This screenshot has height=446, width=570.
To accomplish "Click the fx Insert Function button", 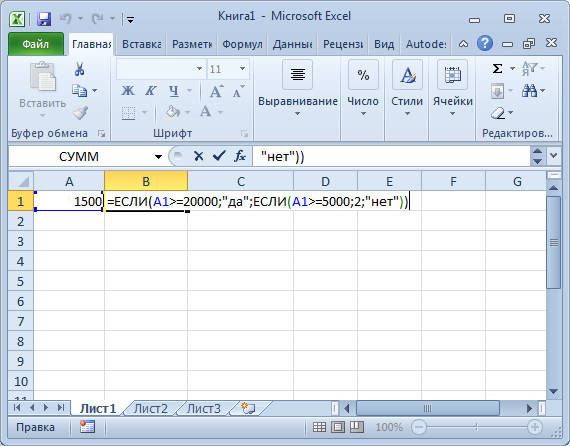I will tap(240, 156).
